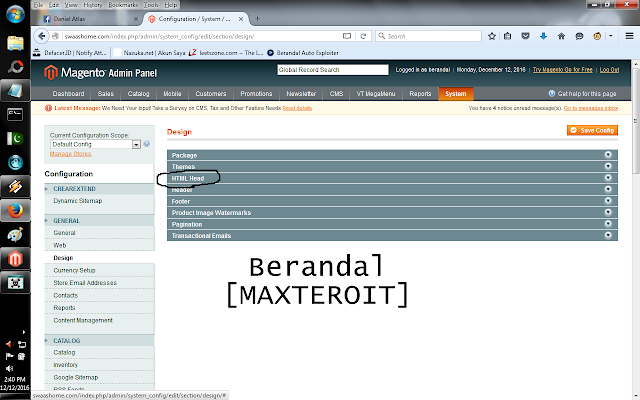Expand the Themes section

pyautogui.click(x=392, y=167)
